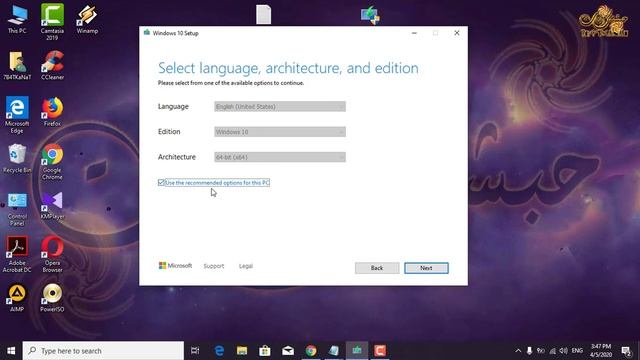Image resolution: width=640 pixels, height=360 pixels.
Task: Launch PowerISO desktop shortcut
Action: [52, 298]
